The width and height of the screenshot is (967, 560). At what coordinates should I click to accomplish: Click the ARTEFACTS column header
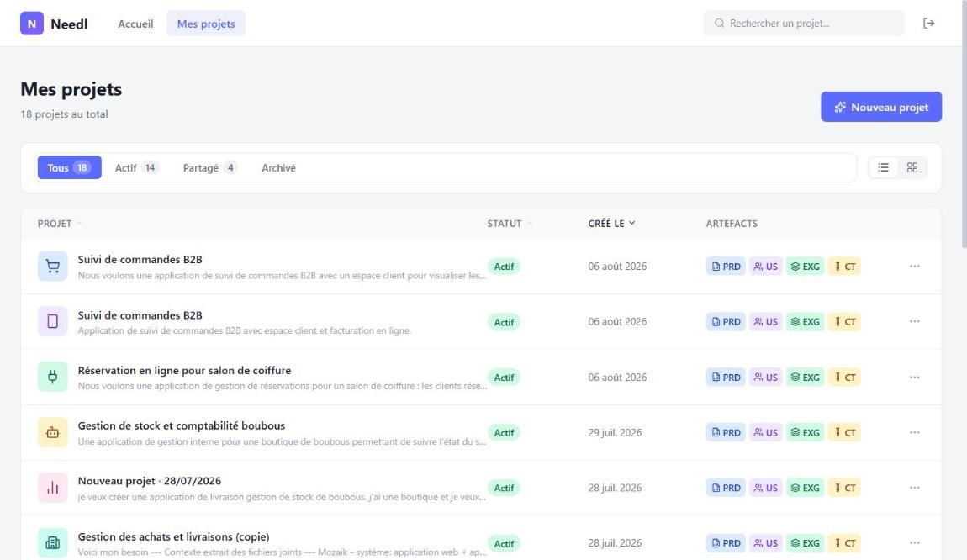732,224
